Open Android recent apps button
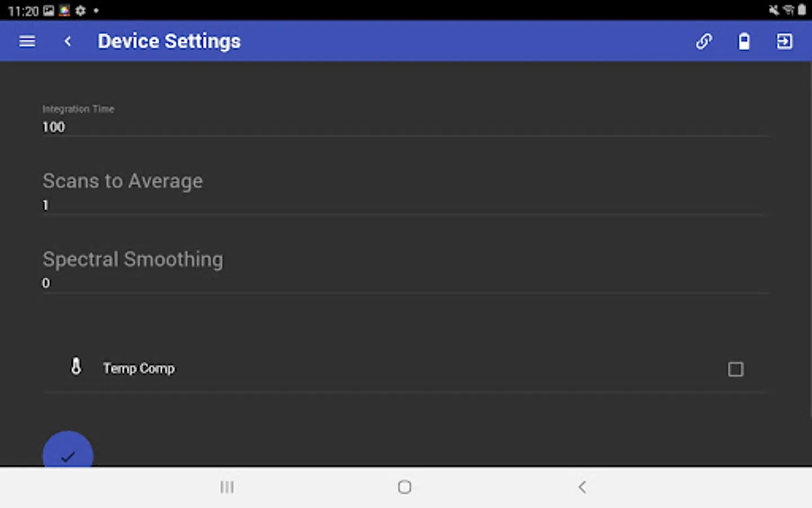Screen dimensions: 812x508 pyautogui.click(x=227, y=487)
